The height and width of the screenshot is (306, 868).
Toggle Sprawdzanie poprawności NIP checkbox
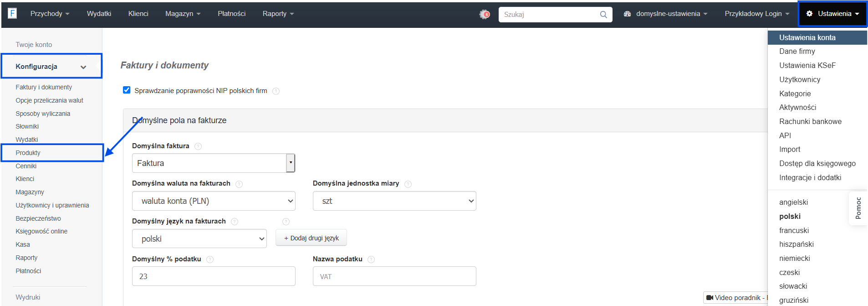pyautogui.click(x=127, y=90)
